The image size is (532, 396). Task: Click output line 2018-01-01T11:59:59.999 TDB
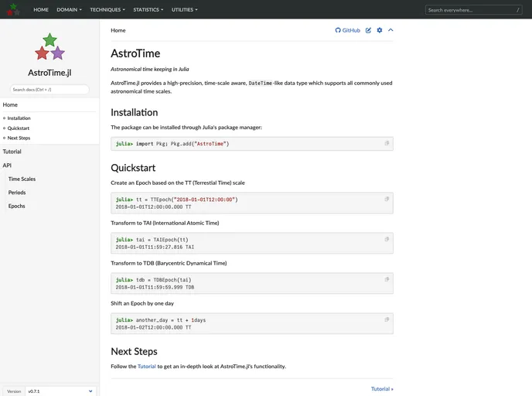155,287
